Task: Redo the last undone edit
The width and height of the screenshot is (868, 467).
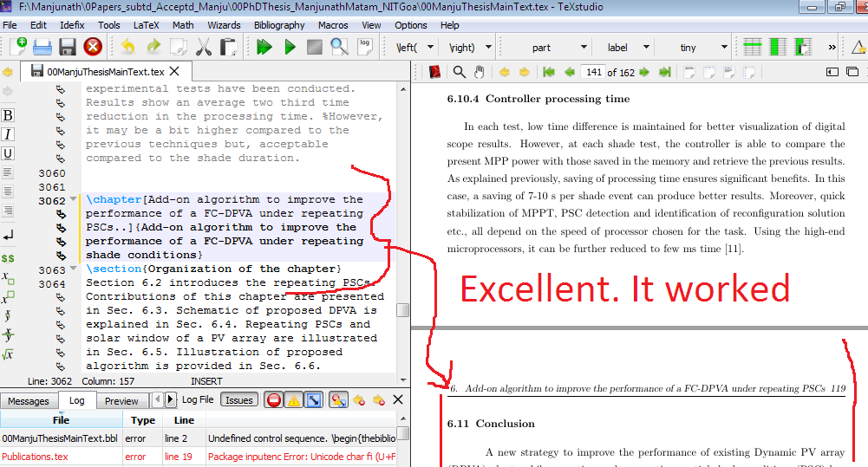Action: [153, 47]
